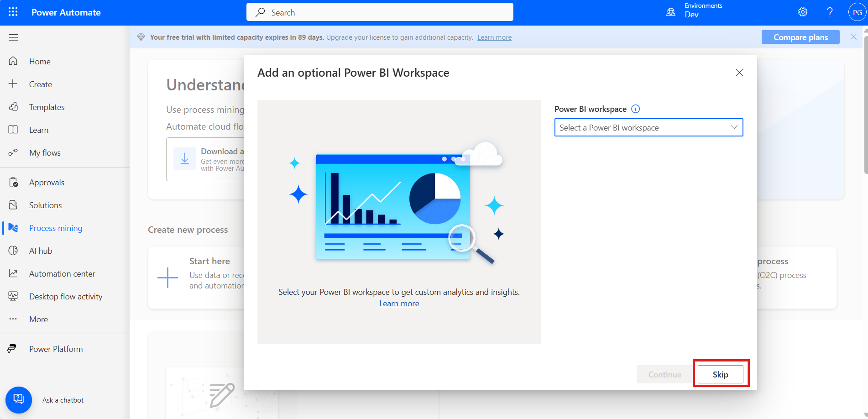This screenshot has height=419, width=868.
Task: Open the Settings gear icon
Action: (803, 12)
